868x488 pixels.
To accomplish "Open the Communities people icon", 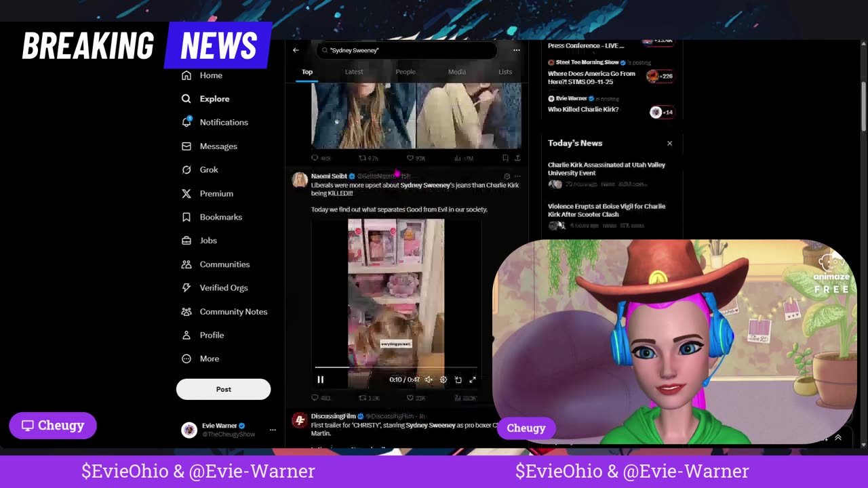I will 186,264.
